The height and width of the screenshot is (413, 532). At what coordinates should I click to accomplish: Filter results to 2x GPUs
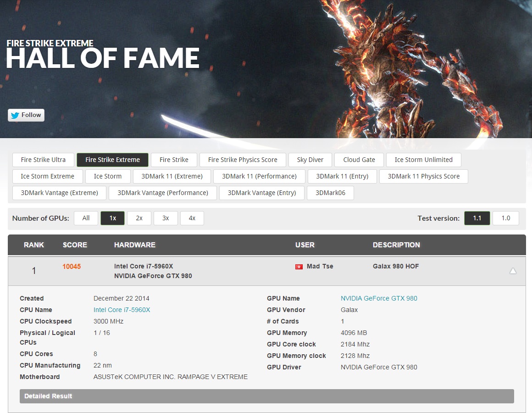click(x=139, y=218)
